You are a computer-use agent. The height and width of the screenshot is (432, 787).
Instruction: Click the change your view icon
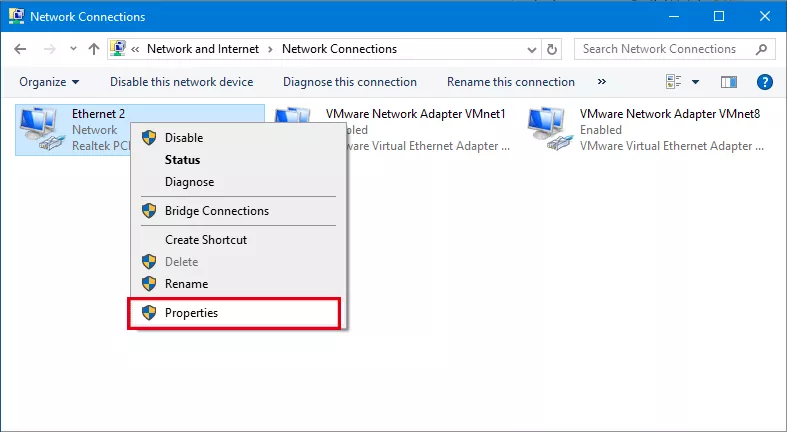(674, 82)
